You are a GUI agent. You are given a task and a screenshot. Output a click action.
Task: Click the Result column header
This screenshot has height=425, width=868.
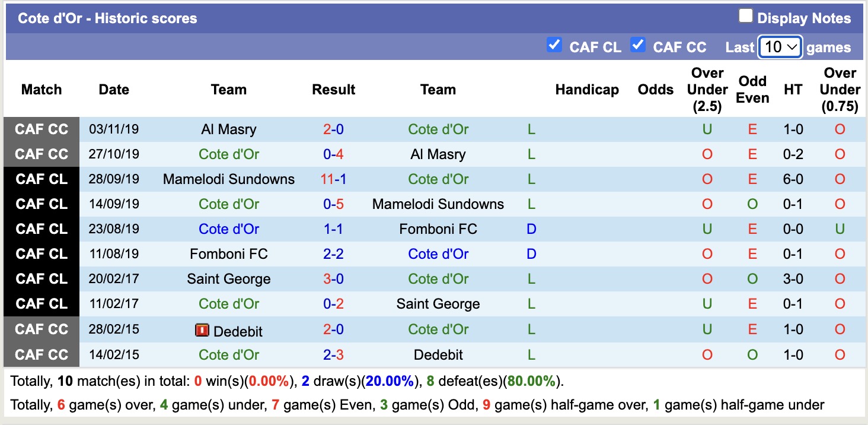point(333,90)
